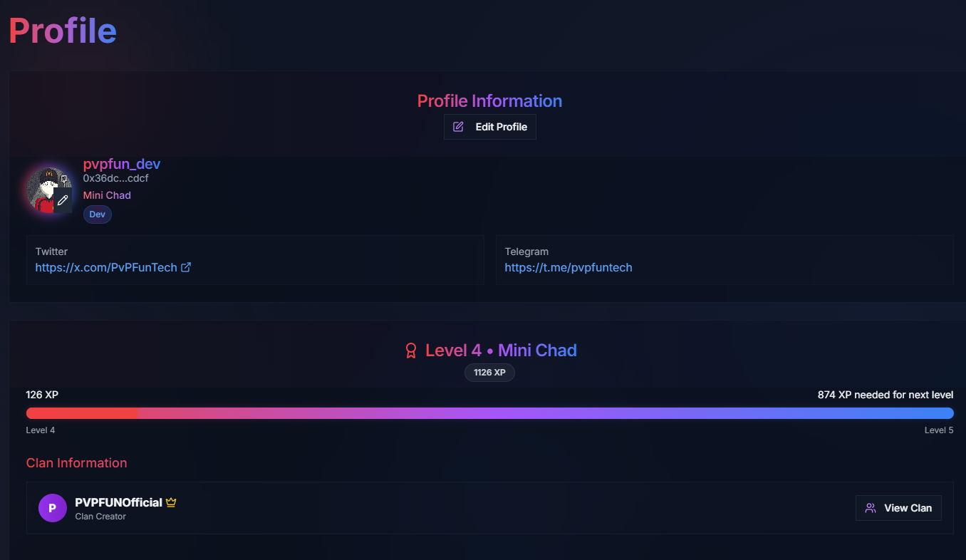Click the 1126 XP badge
The height and width of the screenshot is (560, 966).
pyautogui.click(x=489, y=373)
